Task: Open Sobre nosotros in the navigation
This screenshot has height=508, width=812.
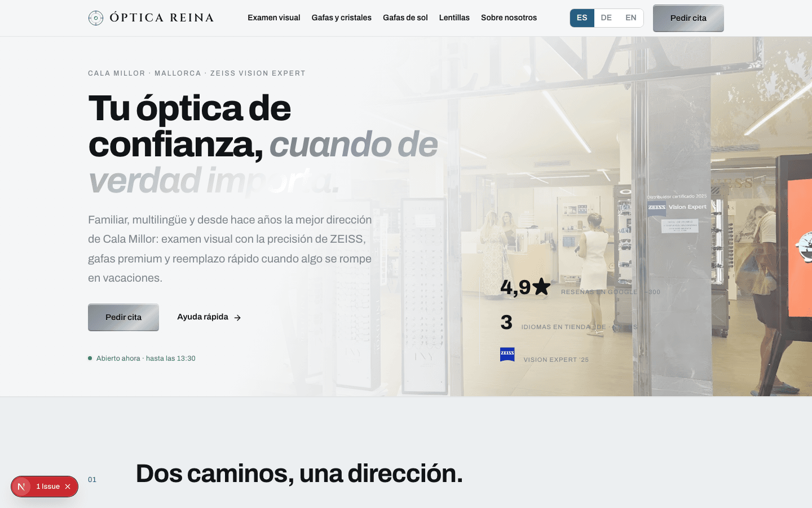Action: pyautogui.click(x=509, y=18)
